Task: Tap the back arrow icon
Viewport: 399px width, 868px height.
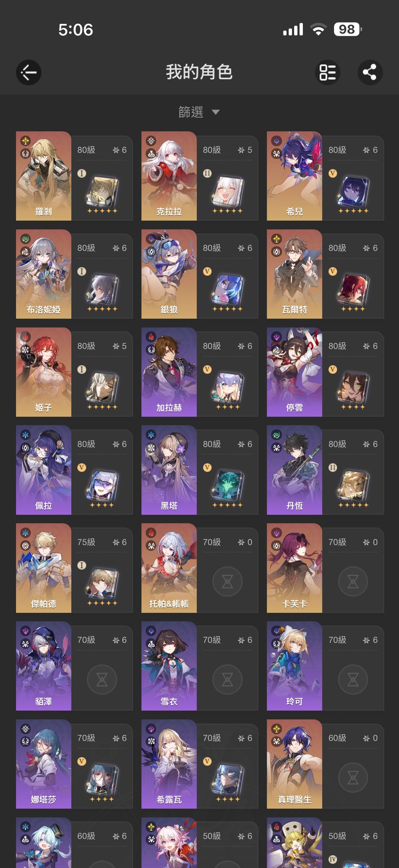Action: coord(29,72)
